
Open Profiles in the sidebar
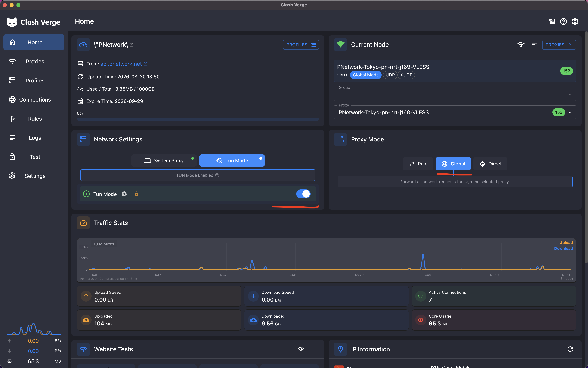[x=34, y=81]
